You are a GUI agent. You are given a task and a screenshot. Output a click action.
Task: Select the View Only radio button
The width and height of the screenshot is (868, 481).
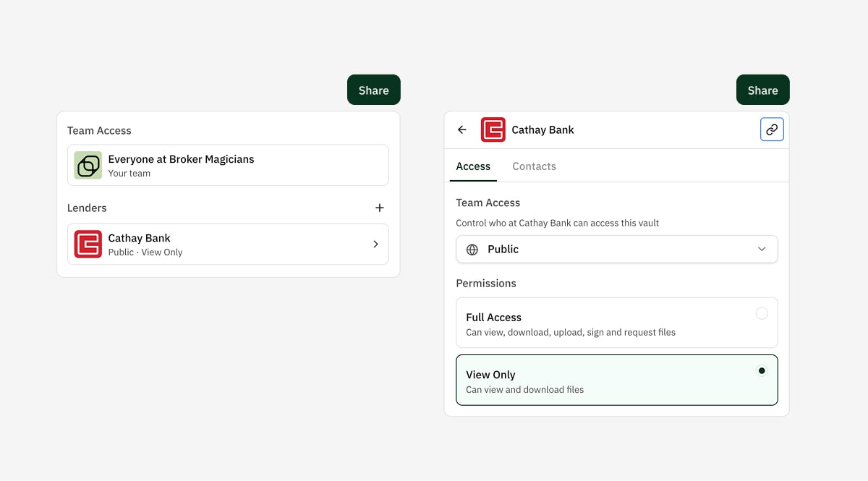click(762, 371)
